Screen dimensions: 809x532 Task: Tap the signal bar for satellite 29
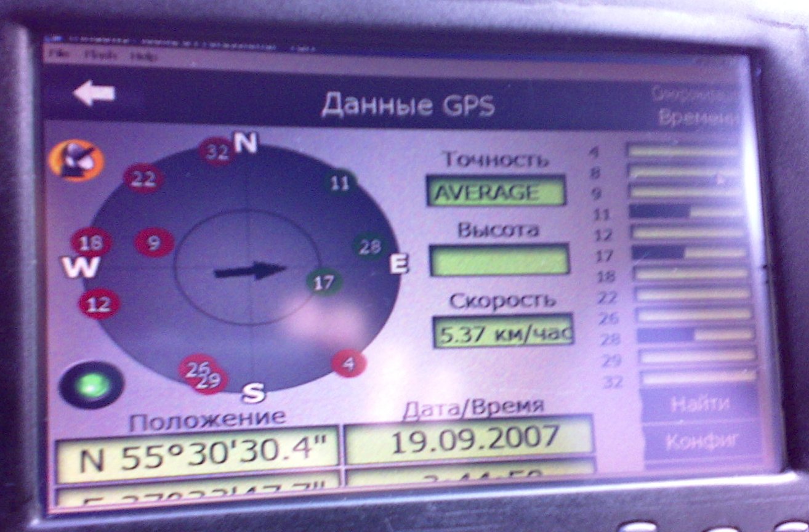point(697,356)
